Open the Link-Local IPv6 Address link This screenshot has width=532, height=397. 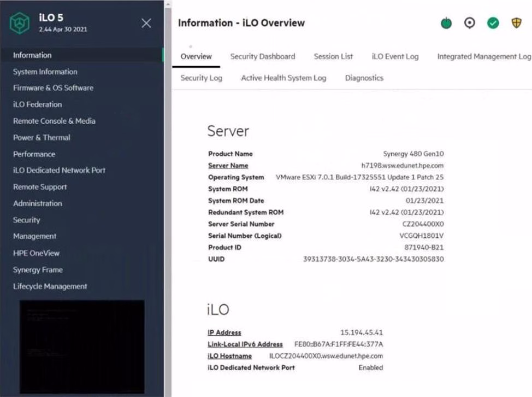tap(245, 345)
